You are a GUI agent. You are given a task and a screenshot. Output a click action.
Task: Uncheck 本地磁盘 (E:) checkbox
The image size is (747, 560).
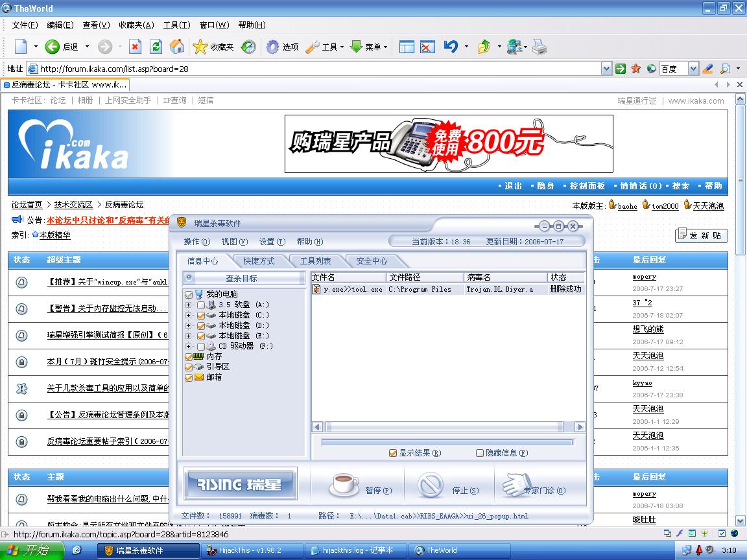[200, 336]
